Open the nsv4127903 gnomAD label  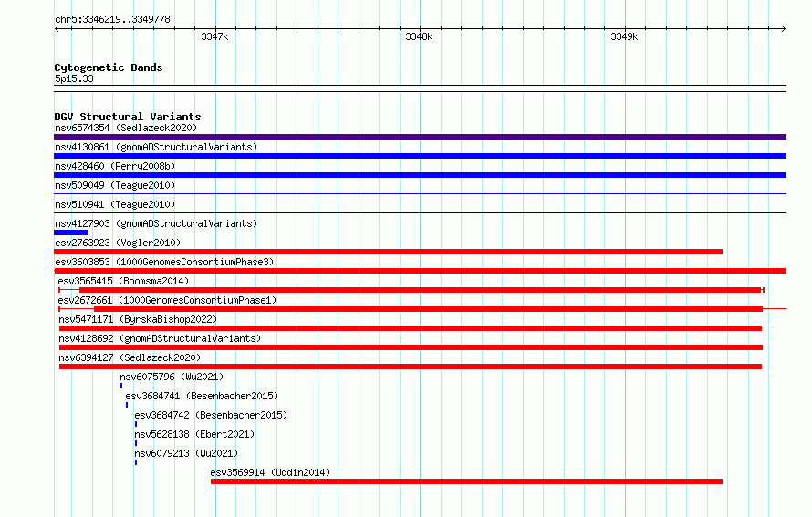[x=156, y=223]
